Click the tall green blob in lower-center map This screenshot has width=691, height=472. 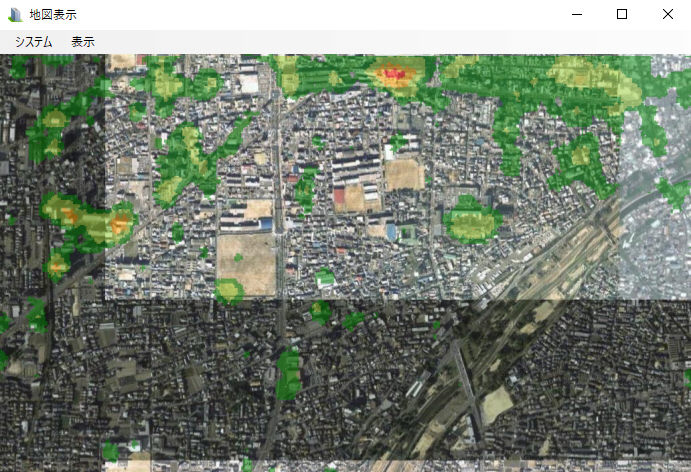click(x=288, y=372)
